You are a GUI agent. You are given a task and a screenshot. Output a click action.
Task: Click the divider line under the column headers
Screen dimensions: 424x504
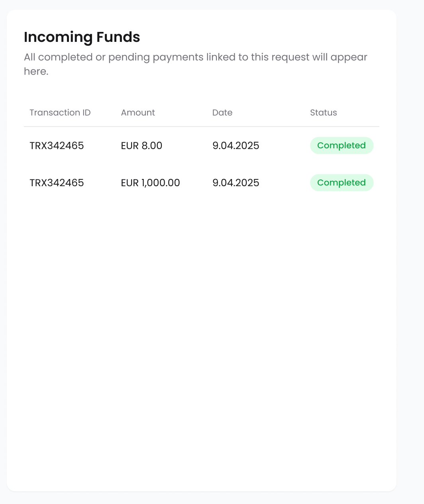[x=201, y=127]
